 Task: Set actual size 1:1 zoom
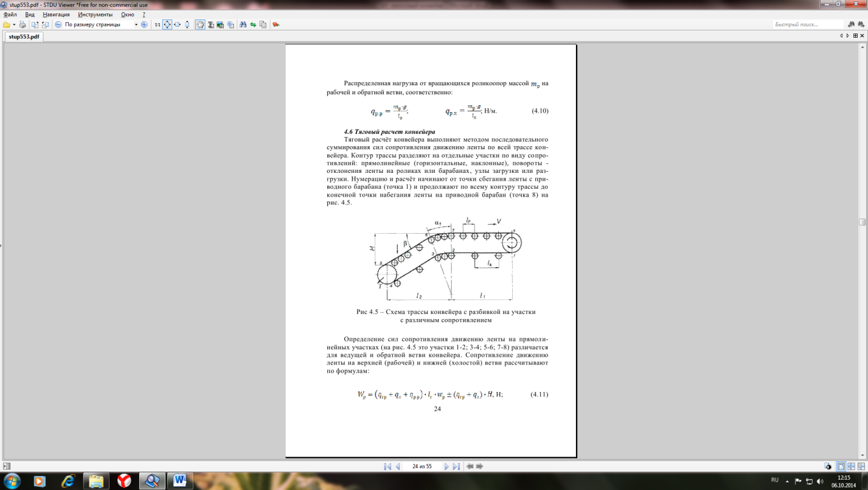pyautogui.click(x=158, y=24)
